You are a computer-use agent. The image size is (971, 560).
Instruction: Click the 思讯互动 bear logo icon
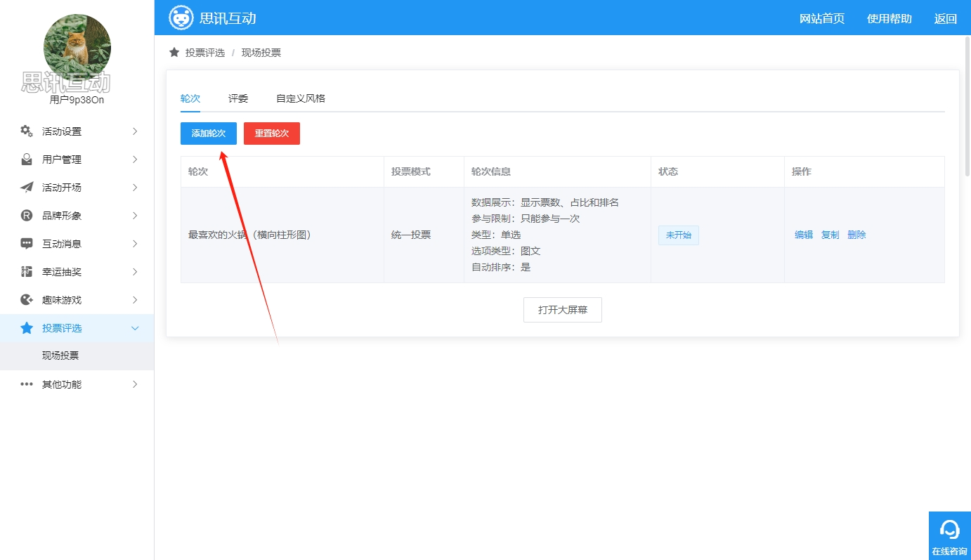click(x=181, y=18)
